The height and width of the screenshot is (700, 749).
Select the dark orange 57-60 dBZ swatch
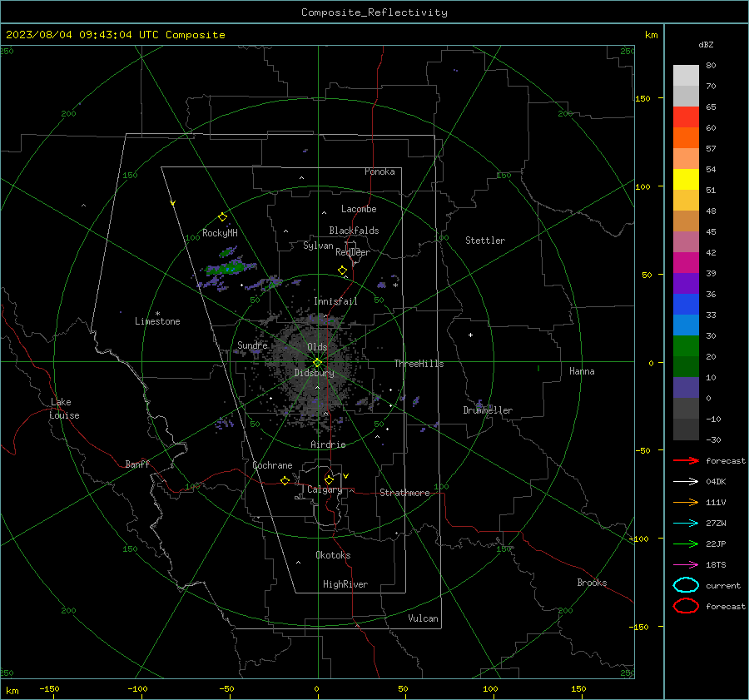coord(686,138)
